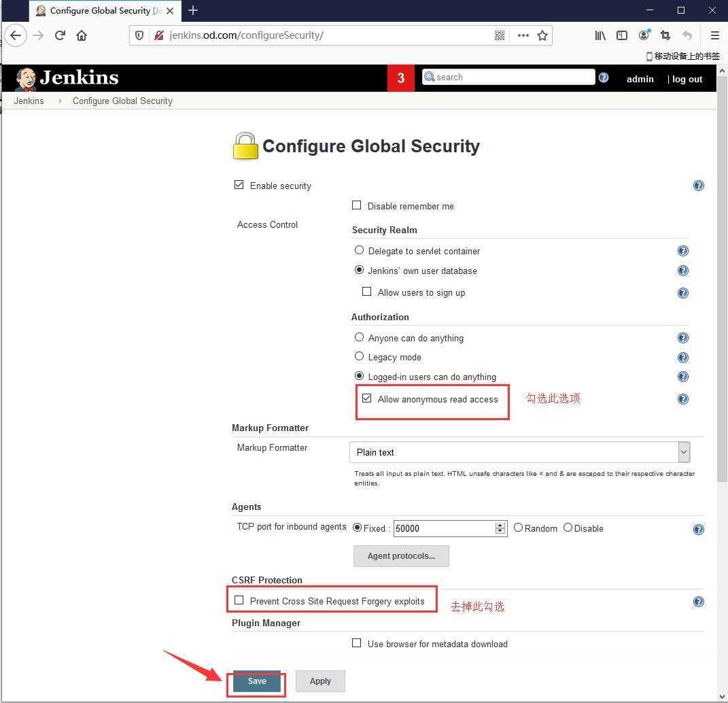
Task: Check Prevent Cross Site Request Forgery exploits
Action: coord(239,600)
